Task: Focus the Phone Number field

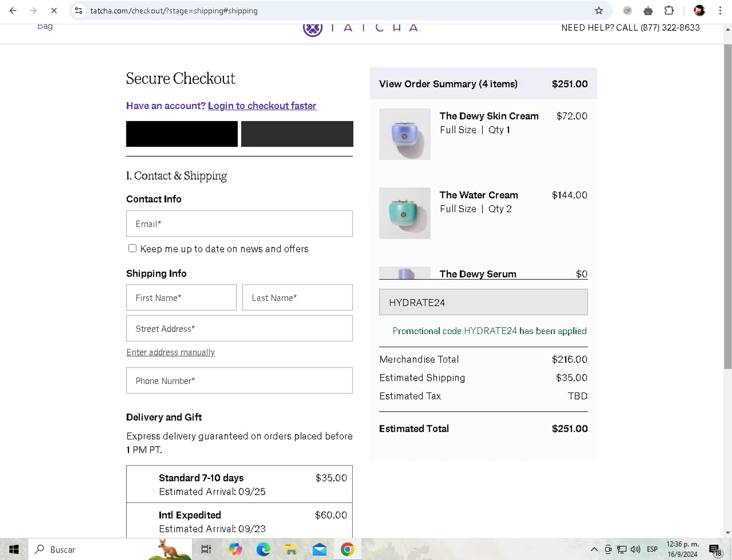Action: click(x=239, y=380)
